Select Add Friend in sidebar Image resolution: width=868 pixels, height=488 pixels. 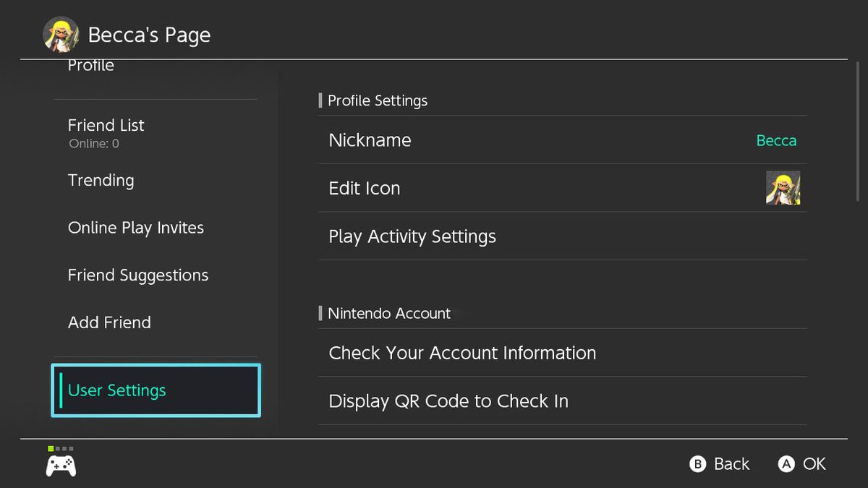109,322
